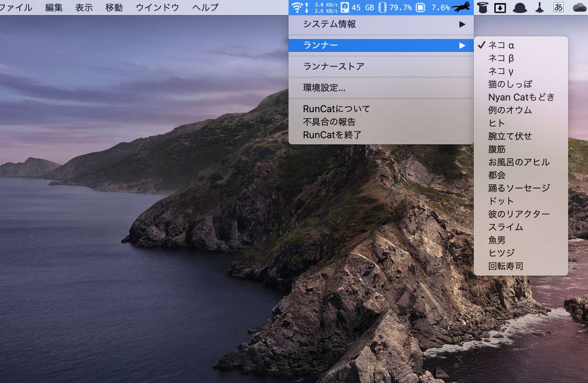The image size is (588, 383).
Task: Expand the ランナー submenu arrow
Action: coord(462,45)
